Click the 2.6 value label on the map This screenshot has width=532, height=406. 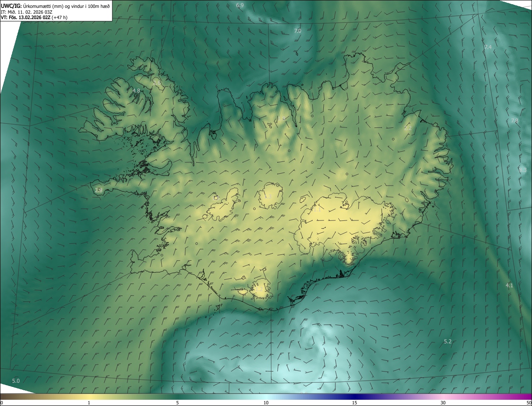click(x=157, y=83)
